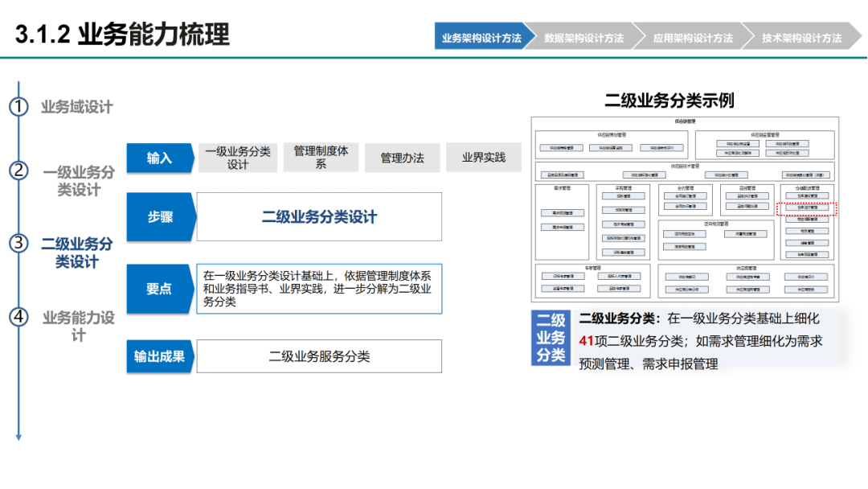Screen dimensions: 868x489
Task: Select the 业务域设计 step label
Action: coord(77,107)
